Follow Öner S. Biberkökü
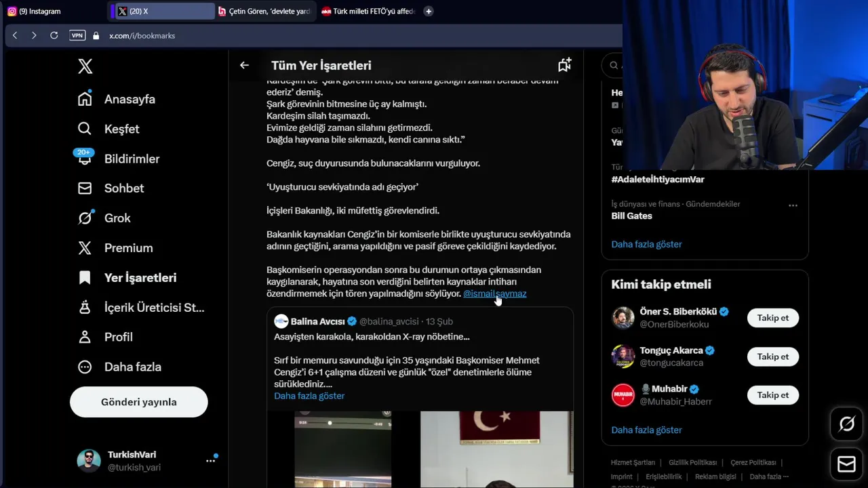This screenshot has height=488, width=868. pos(773,318)
